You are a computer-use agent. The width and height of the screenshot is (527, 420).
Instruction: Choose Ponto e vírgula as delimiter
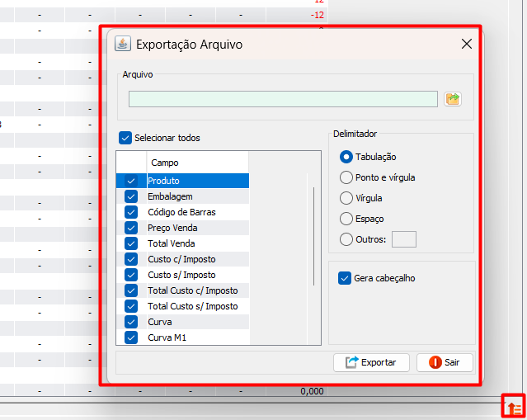pos(346,177)
